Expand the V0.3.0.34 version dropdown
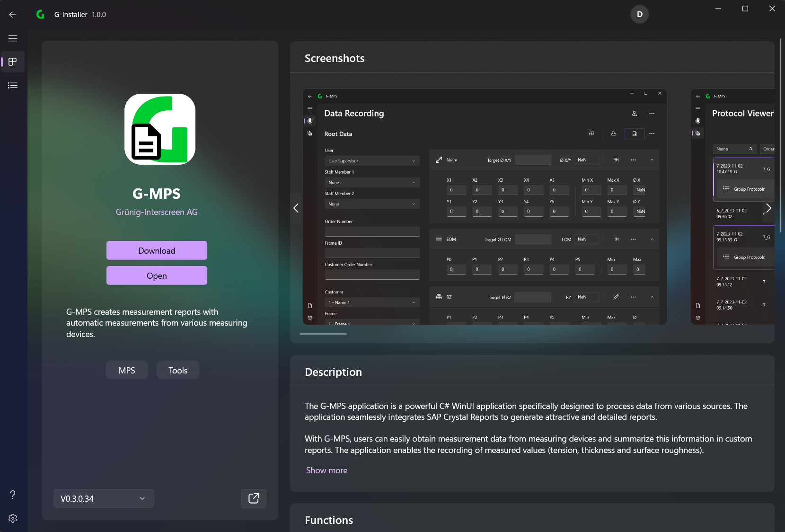Screen dimensions: 785x532 (x=104, y=498)
